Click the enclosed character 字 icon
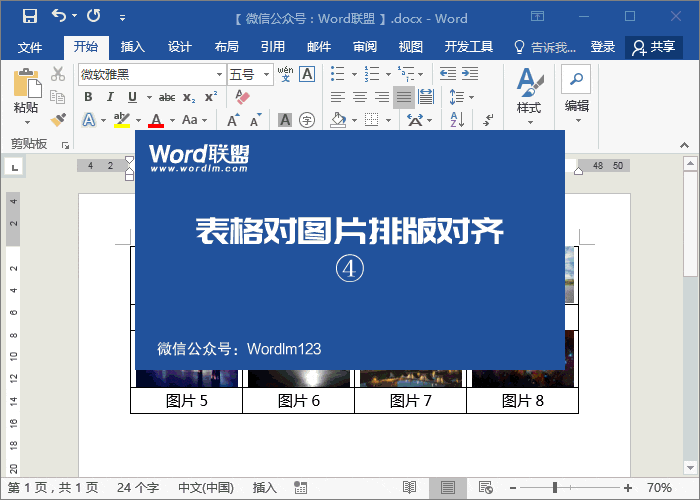 [307, 120]
